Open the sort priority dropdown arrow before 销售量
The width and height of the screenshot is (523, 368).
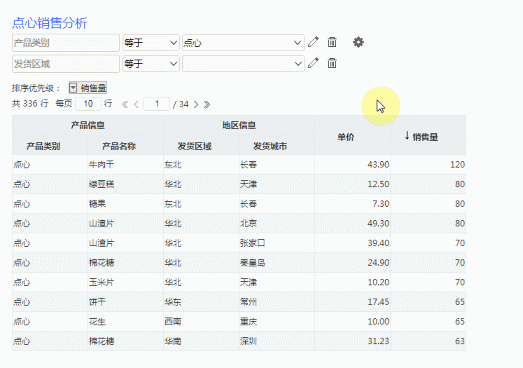click(73, 88)
